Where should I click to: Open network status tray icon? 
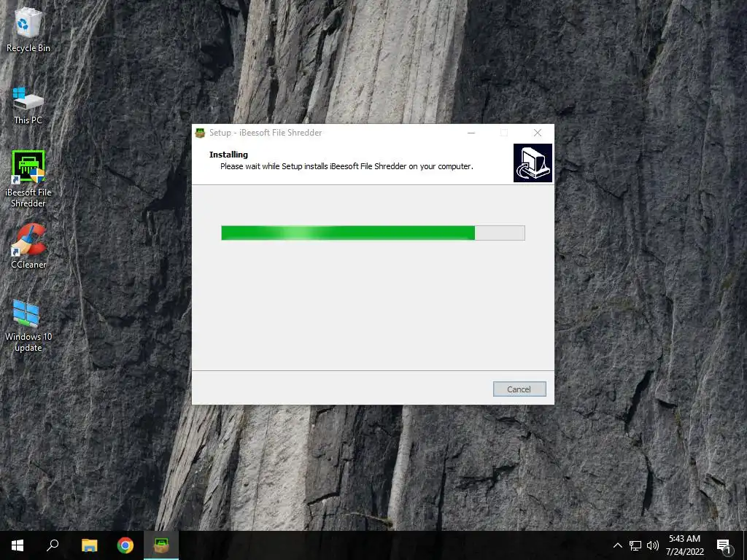coord(635,545)
